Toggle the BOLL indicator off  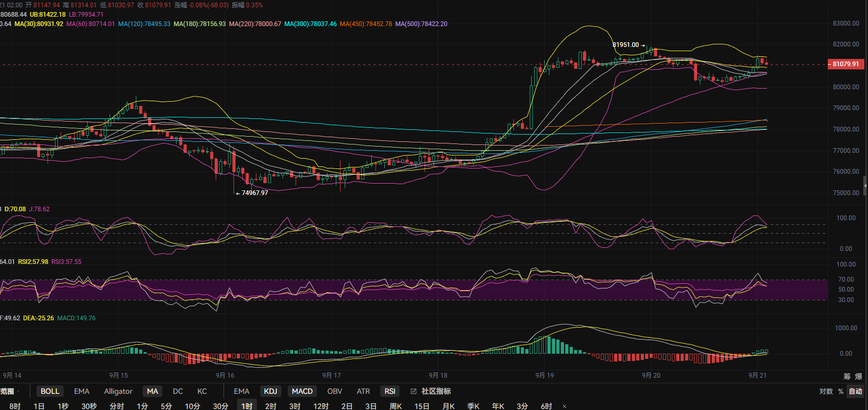[50, 391]
